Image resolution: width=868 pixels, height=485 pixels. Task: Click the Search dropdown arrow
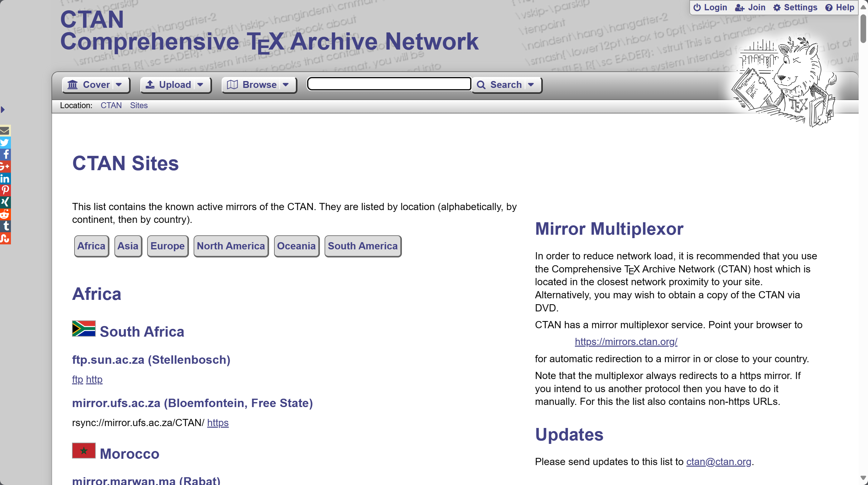point(532,84)
